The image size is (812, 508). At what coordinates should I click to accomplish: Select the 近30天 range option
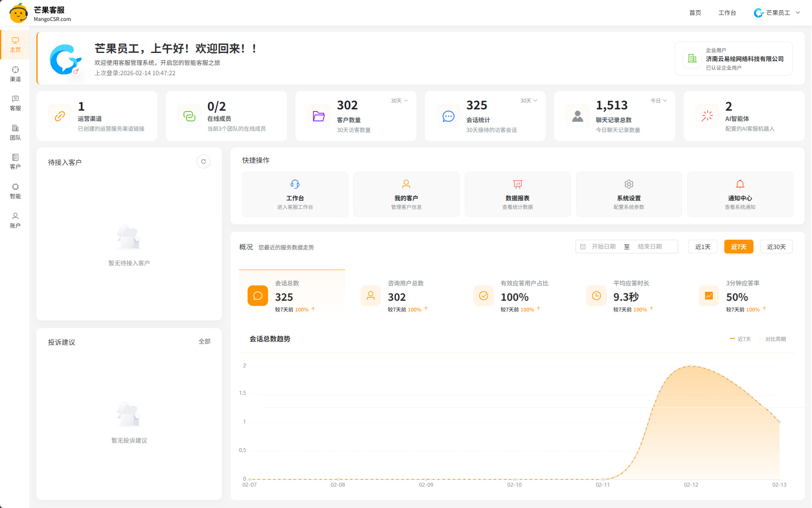(x=776, y=247)
